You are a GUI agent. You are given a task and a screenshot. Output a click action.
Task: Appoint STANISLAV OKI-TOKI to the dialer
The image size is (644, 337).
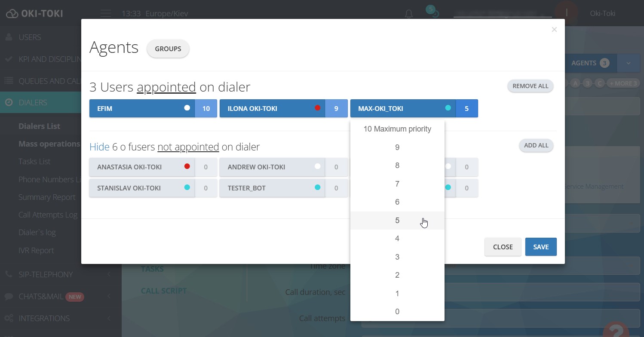pos(142,188)
